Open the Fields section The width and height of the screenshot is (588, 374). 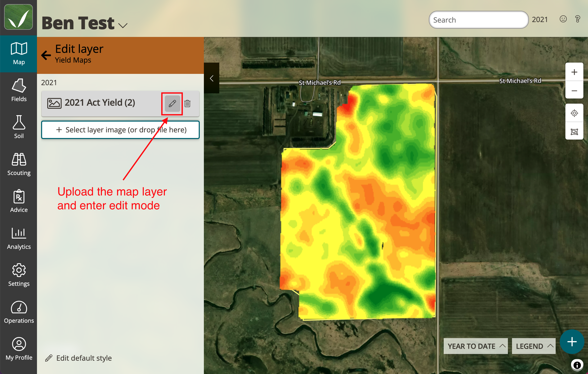[19, 91]
